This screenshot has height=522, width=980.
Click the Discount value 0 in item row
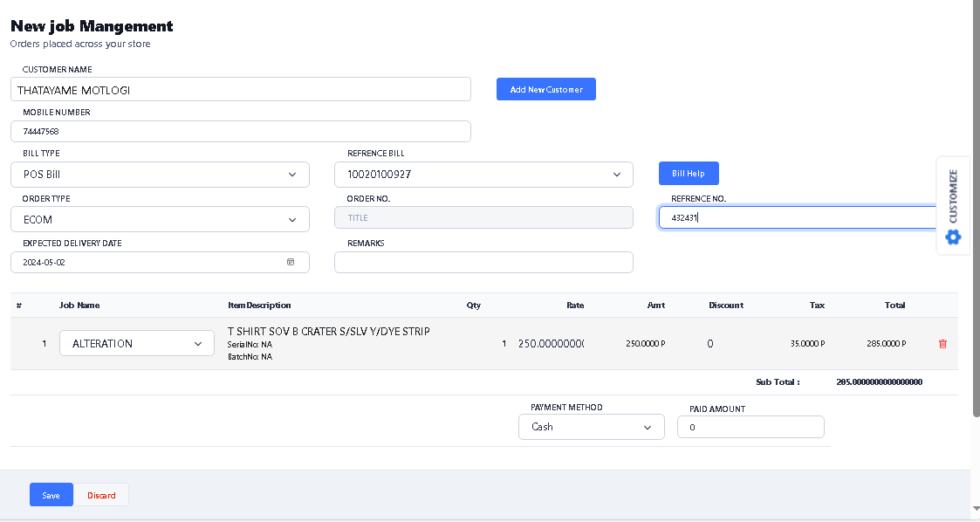(710, 344)
